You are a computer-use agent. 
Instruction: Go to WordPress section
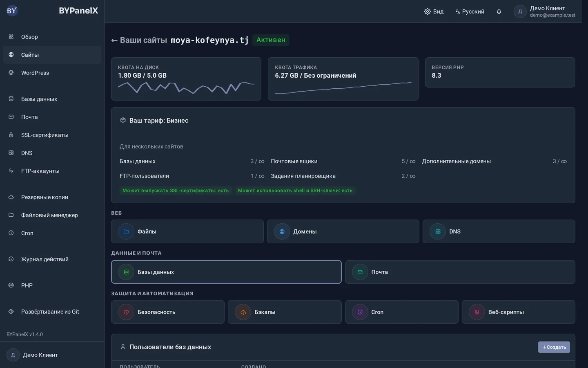click(52, 73)
